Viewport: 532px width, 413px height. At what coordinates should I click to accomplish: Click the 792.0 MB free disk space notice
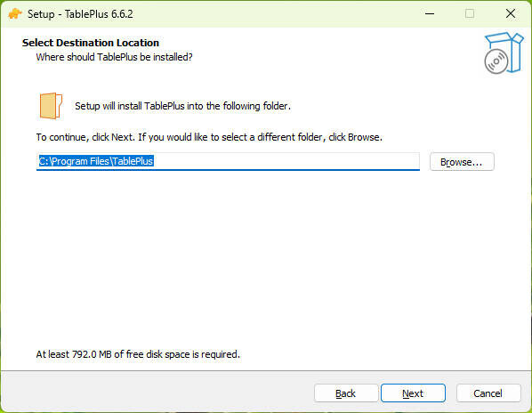138,354
